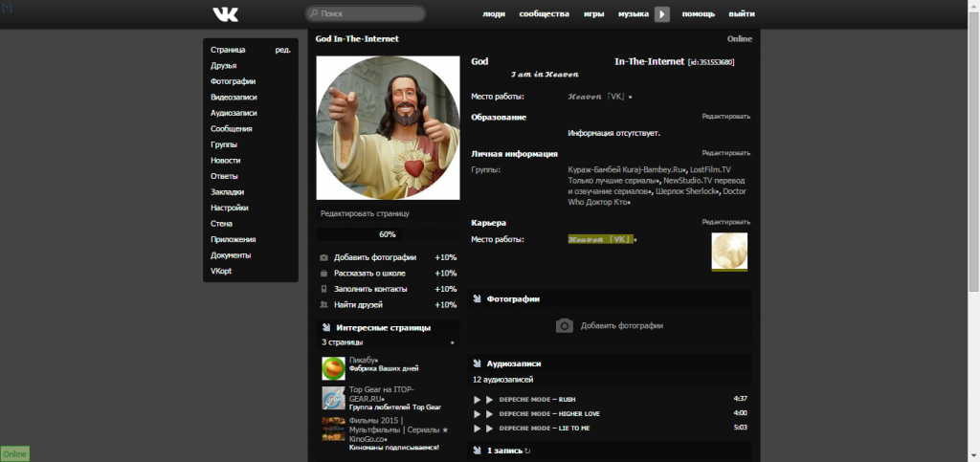Click the Найти друзей suggestion

[359, 305]
